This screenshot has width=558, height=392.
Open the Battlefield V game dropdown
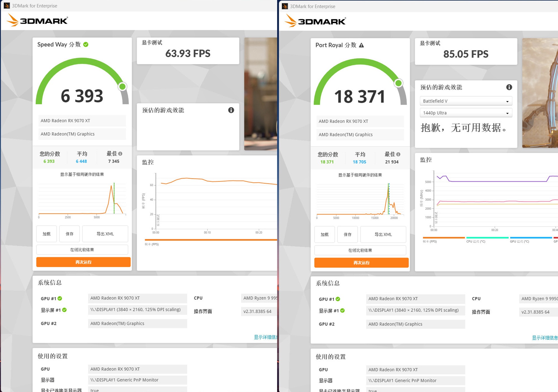[x=466, y=101]
